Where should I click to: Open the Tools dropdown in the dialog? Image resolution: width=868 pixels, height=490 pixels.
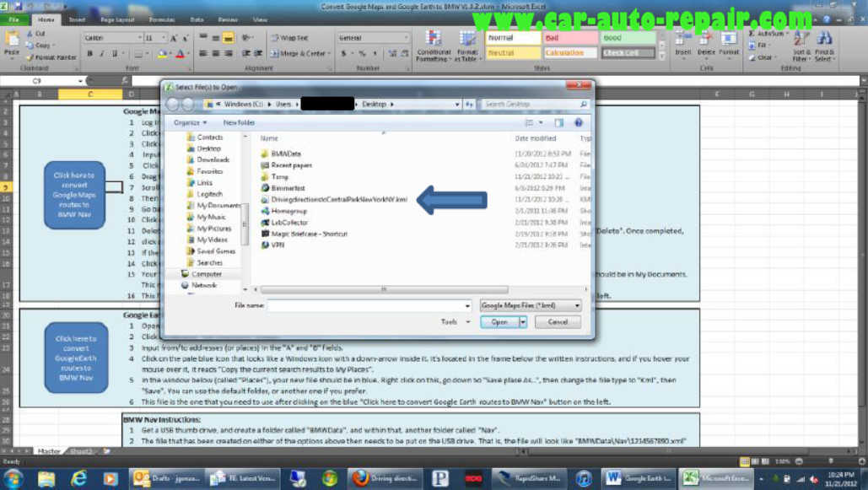click(455, 321)
